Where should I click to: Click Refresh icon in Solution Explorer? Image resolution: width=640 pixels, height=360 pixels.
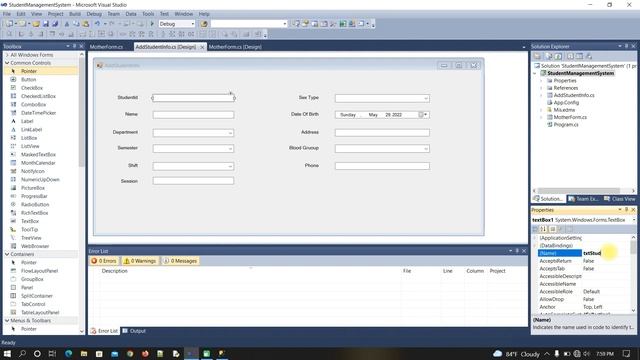(558, 56)
